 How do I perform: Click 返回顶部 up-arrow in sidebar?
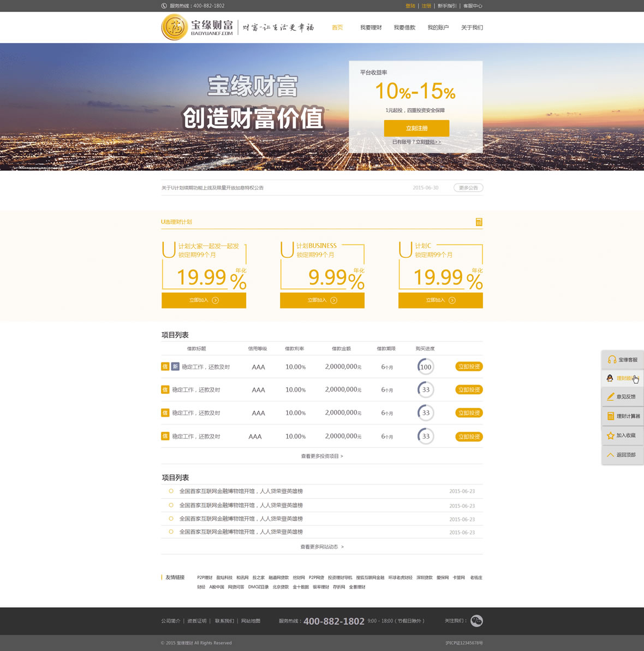tap(611, 454)
